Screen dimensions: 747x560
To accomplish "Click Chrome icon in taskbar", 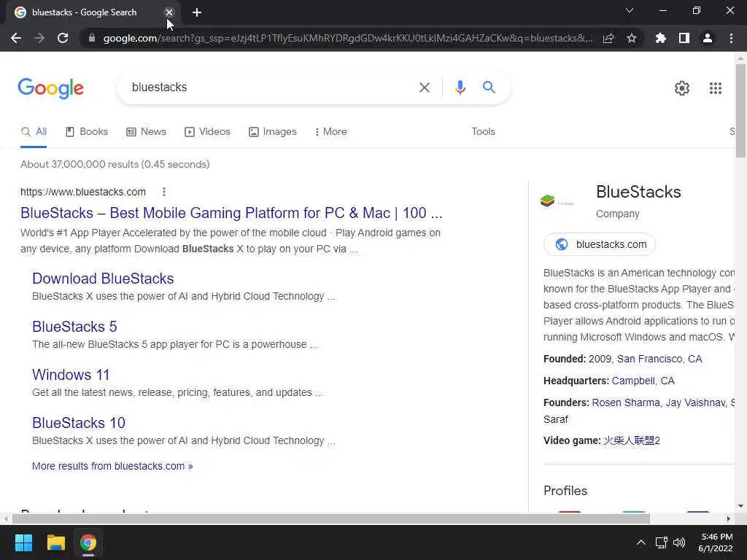I will pyautogui.click(x=88, y=542).
